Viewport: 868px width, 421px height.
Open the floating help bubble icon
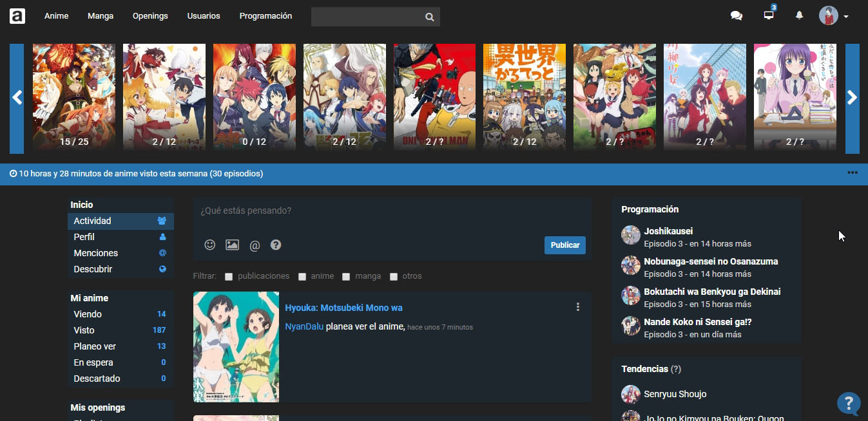pyautogui.click(x=849, y=403)
